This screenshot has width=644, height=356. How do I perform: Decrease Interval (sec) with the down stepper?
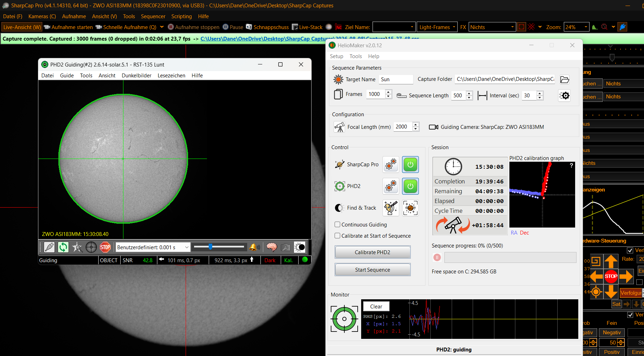(540, 98)
